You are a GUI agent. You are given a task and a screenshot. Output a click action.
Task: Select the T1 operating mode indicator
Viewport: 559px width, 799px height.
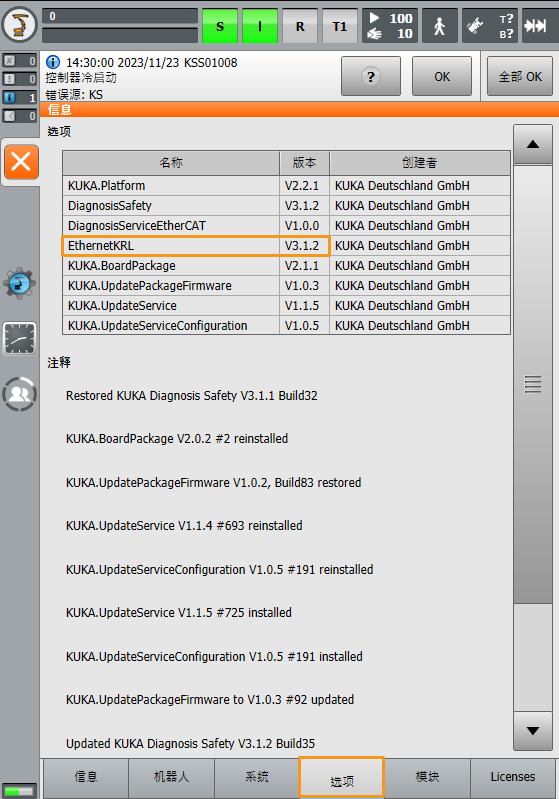[x=340, y=25]
